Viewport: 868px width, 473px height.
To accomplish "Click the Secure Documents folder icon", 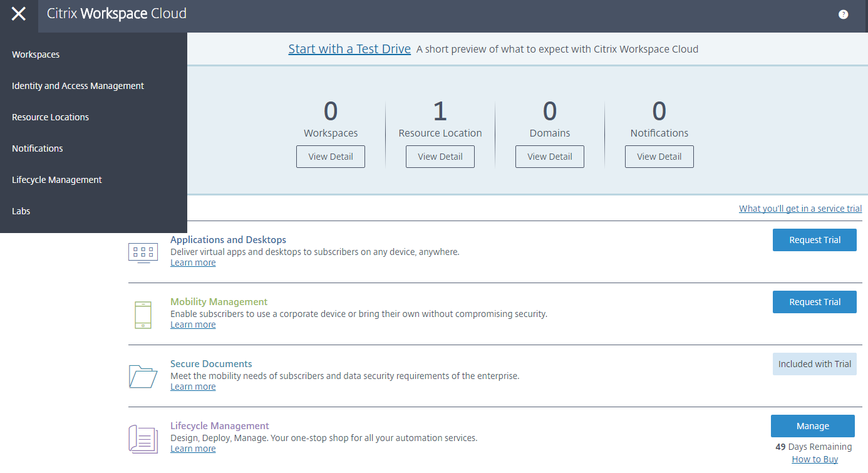I will coord(143,376).
